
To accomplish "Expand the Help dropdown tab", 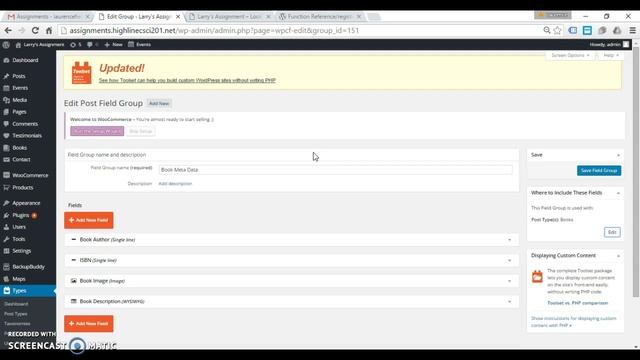I will click(611, 55).
